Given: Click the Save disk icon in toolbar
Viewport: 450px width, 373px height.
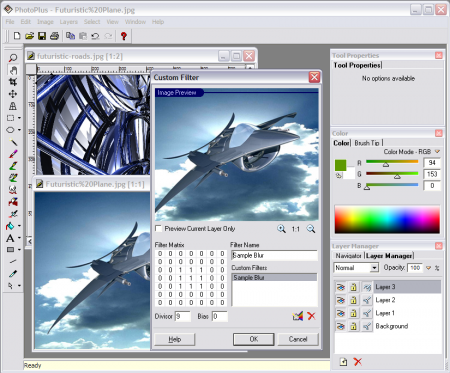Looking at the screenshot, I should click(42, 36).
